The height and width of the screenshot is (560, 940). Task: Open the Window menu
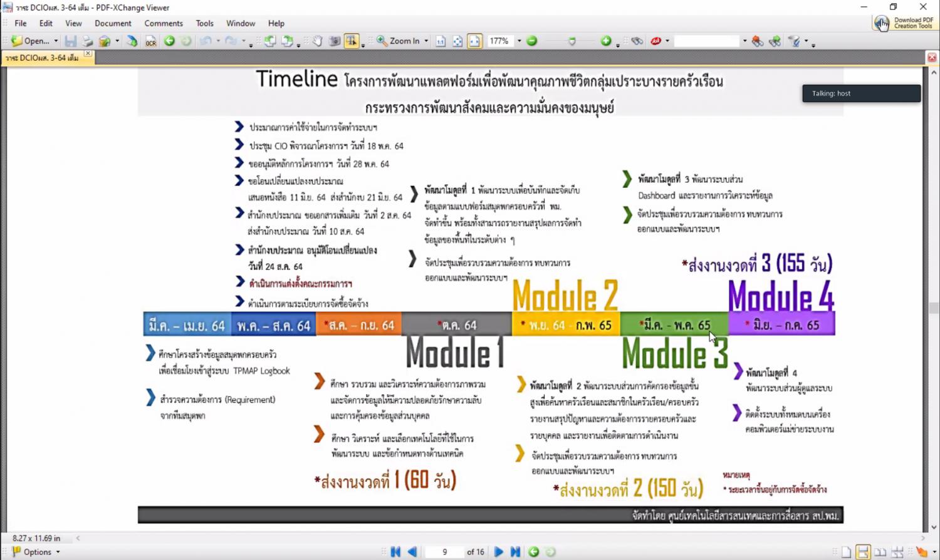(241, 23)
